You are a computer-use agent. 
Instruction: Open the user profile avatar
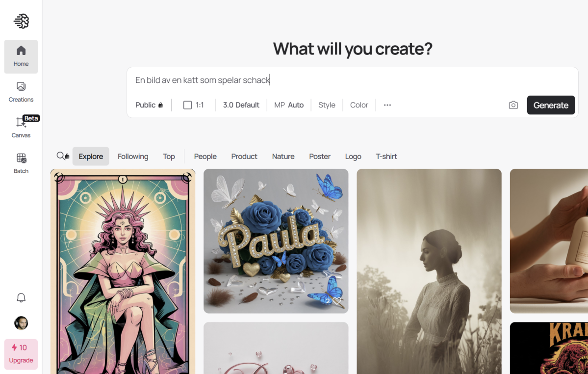pos(21,323)
